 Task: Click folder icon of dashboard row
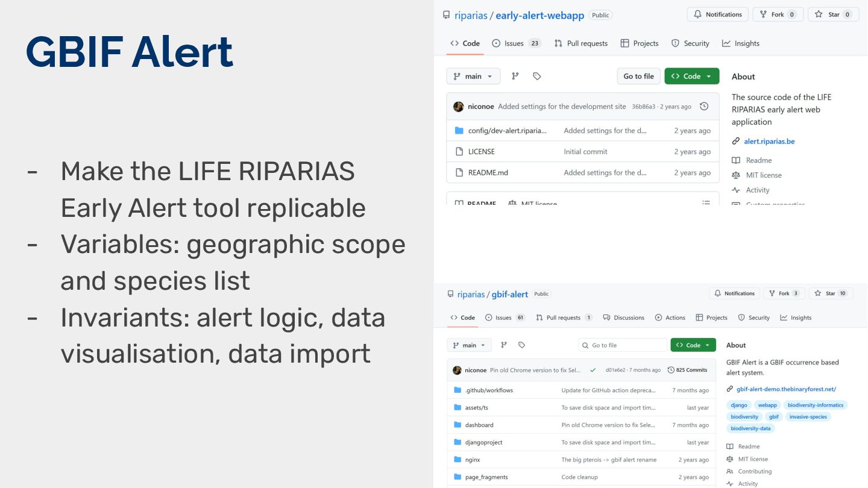pos(458,425)
